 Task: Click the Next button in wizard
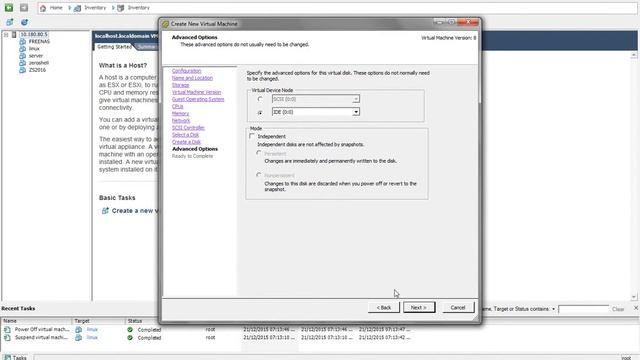click(419, 307)
